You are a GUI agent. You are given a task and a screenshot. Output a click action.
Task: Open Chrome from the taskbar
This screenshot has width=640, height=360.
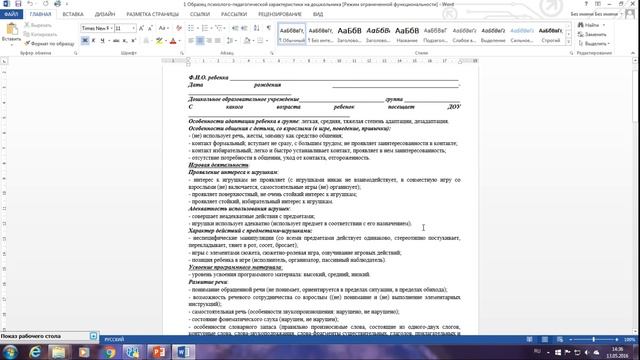click(109, 352)
